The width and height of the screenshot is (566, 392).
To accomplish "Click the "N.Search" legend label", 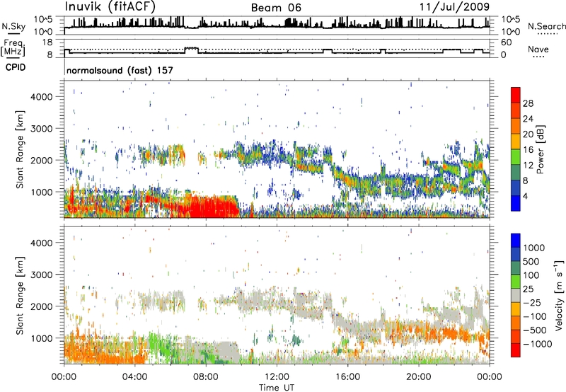I will [546, 26].
